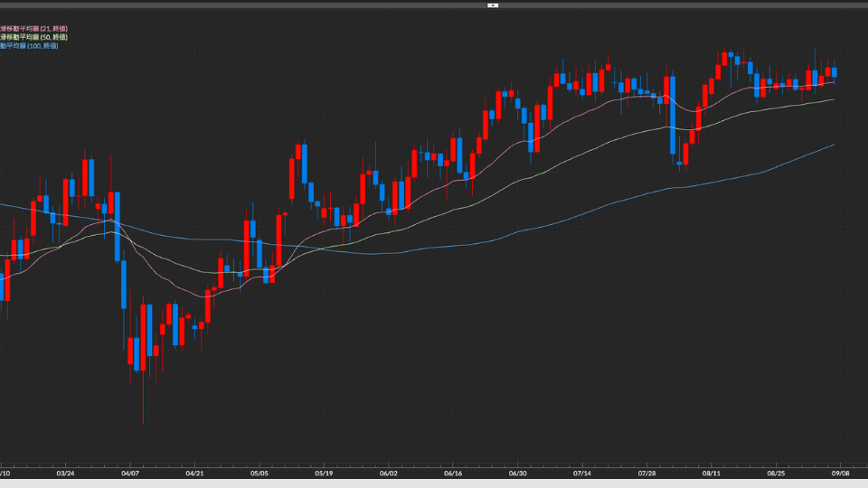Click the 08/25 date on the time axis
The width and height of the screenshot is (868, 488).
point(777,473)
